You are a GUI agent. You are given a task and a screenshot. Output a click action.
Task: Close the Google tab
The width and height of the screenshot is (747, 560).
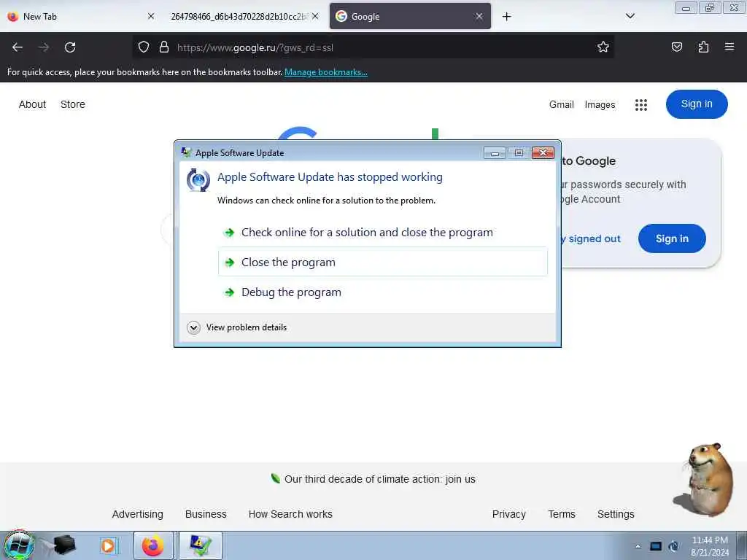coord(479,16)
